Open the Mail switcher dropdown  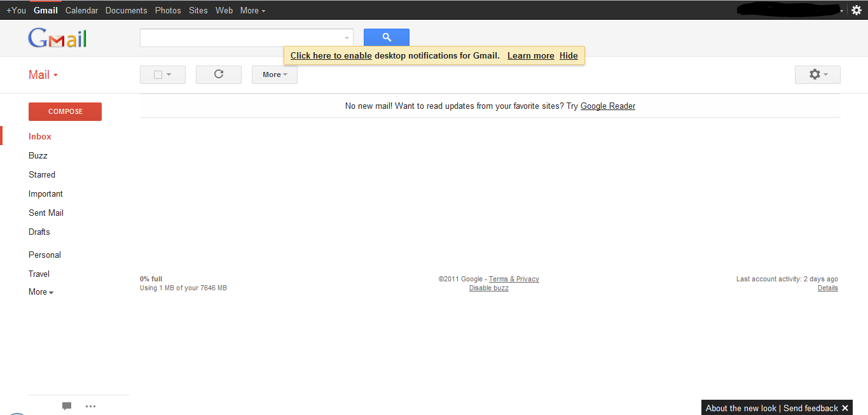[x=43, y=75]
